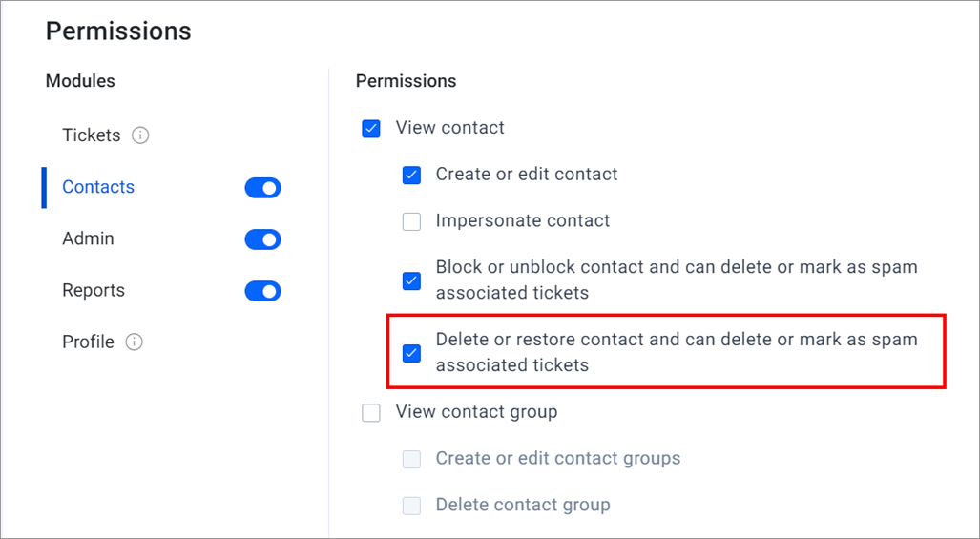Click the info icon next to Tickets
Viewport: 980px width, 539px height.
pos(140,135)
